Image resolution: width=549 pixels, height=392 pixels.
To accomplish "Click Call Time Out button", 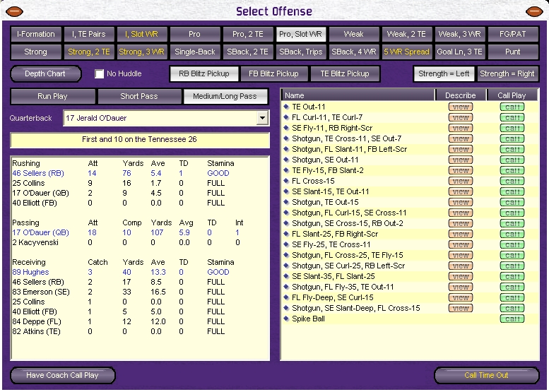I will point(486,375).
